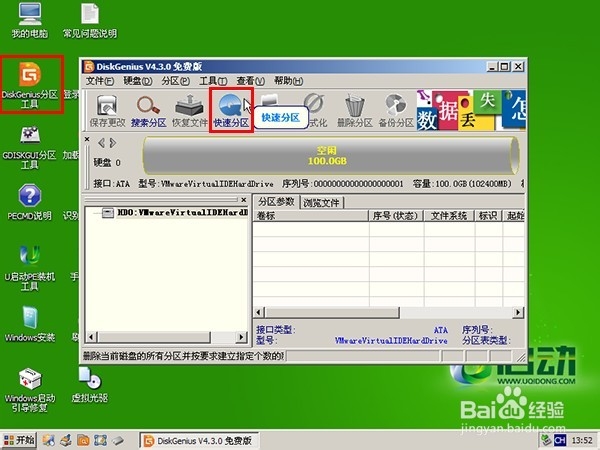Click the 卷标 column header

click(x=311, y=216)
